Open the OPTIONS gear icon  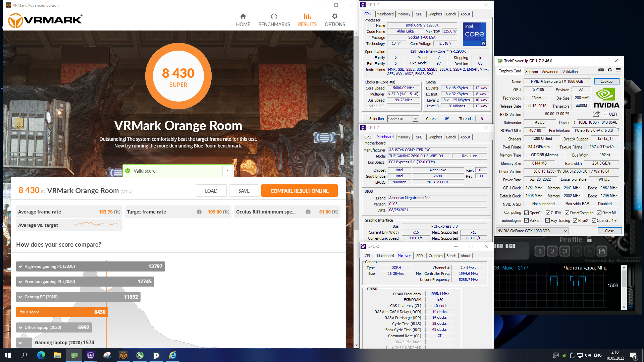335,16
